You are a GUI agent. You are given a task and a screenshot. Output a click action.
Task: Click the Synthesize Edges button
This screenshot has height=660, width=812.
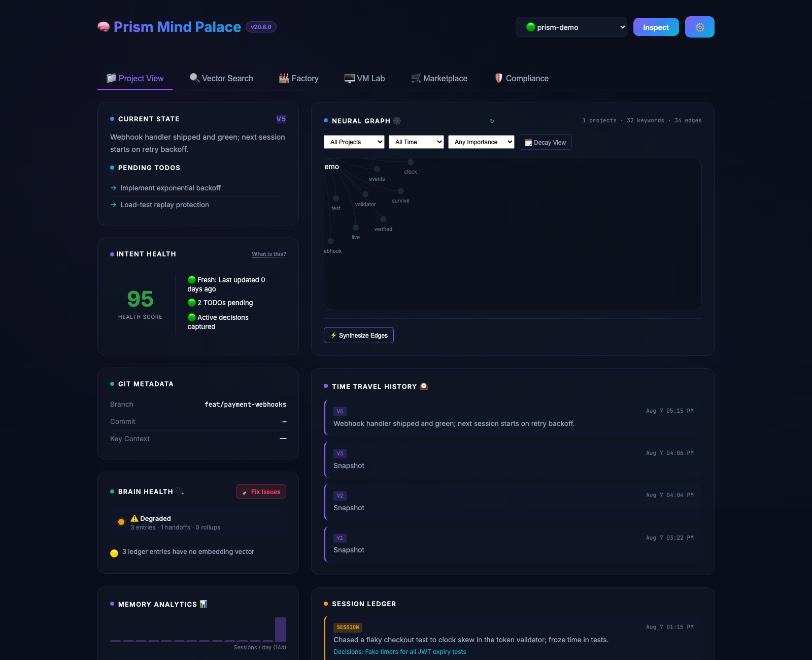point(359,335)
